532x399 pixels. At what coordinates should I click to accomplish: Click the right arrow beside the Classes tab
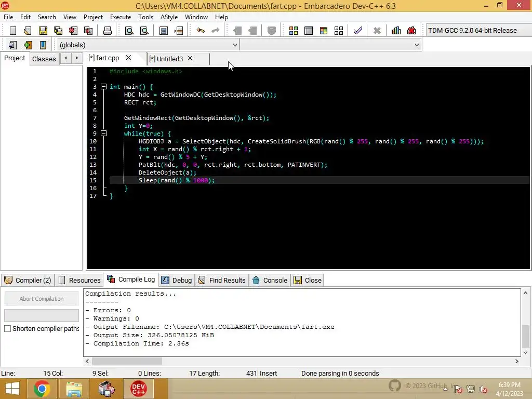pos(77,58)
